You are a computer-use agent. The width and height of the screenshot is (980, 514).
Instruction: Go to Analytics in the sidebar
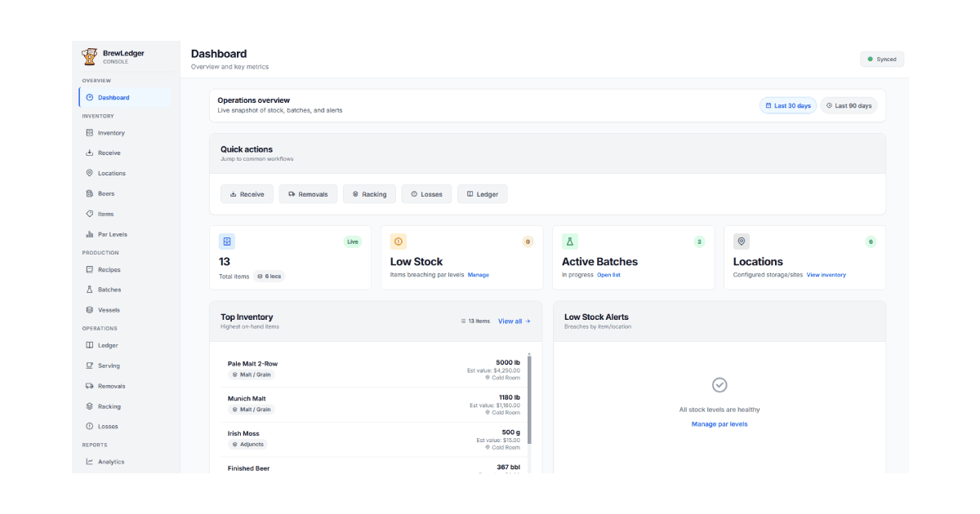click(x=111, y=462)
